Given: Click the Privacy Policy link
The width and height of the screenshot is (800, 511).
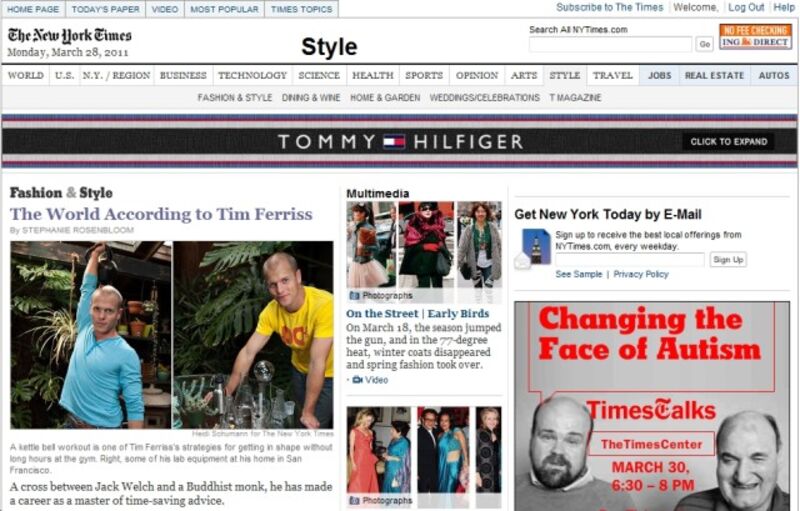Looking at the screenshot, I should point(641,274).
